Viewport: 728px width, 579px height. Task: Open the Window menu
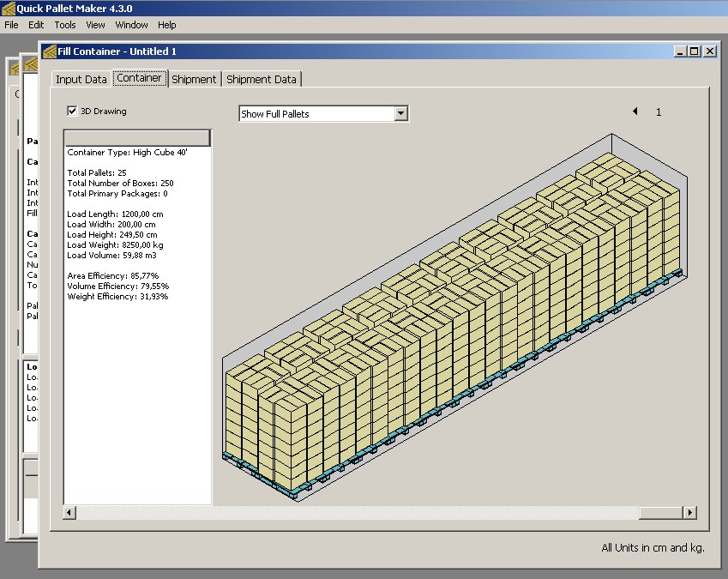point(131,25)
